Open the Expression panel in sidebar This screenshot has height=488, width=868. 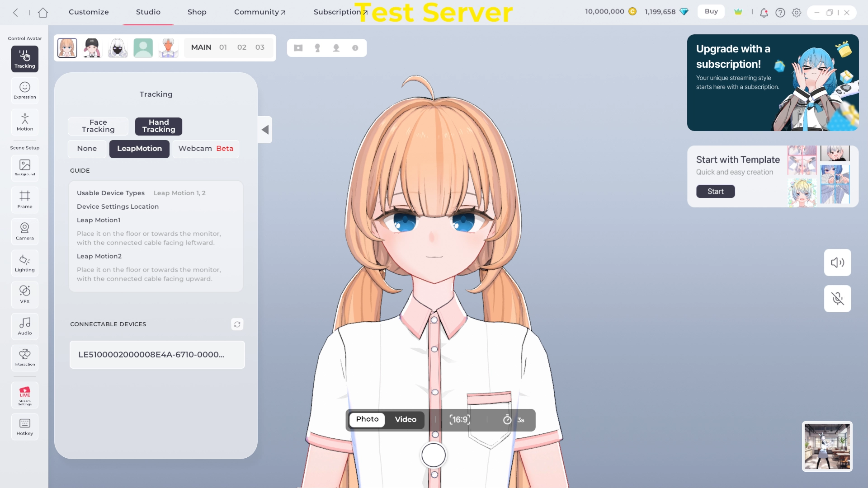coord(25,90)
